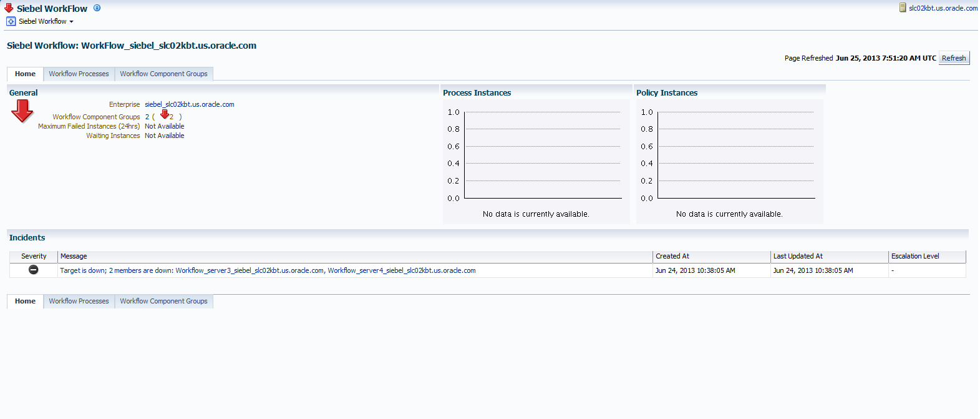Switch to the top Workflow Processes tab

pos(79,74)
